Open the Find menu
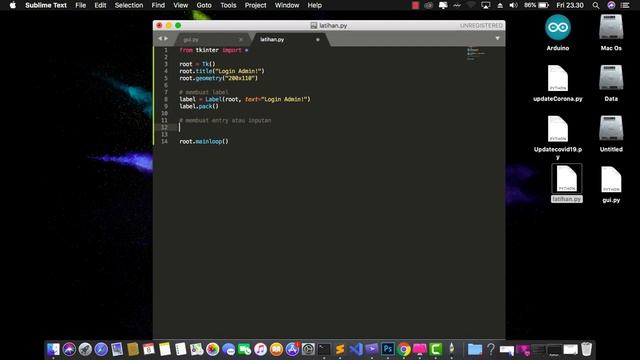The height and width of the screenshot is (360, 640). pos(158,5)
